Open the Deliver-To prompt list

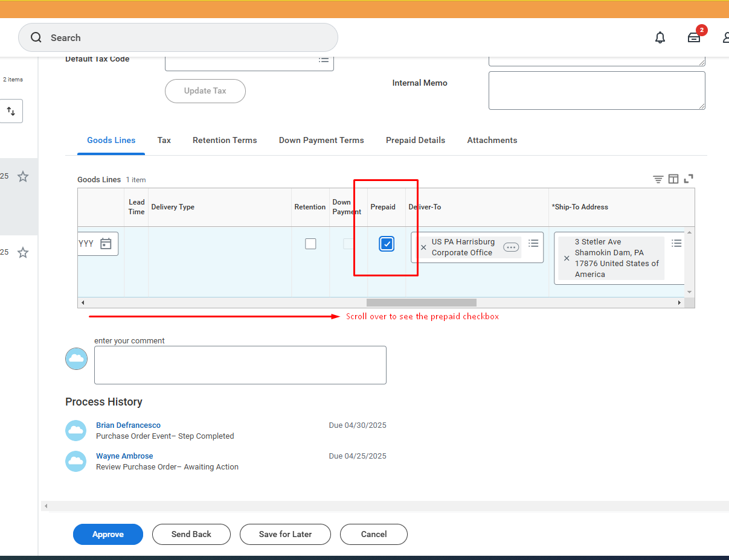[x=533, y=243]
